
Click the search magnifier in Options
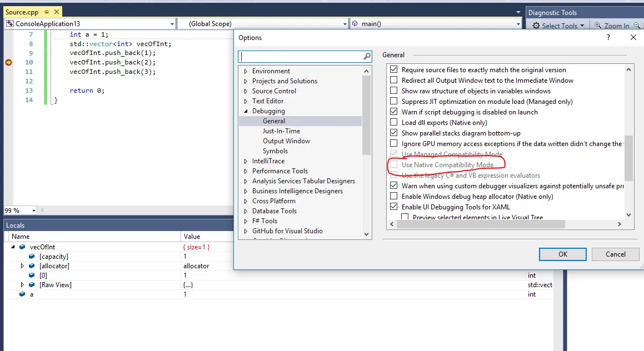pyautogui.click(x=367, y=56)
